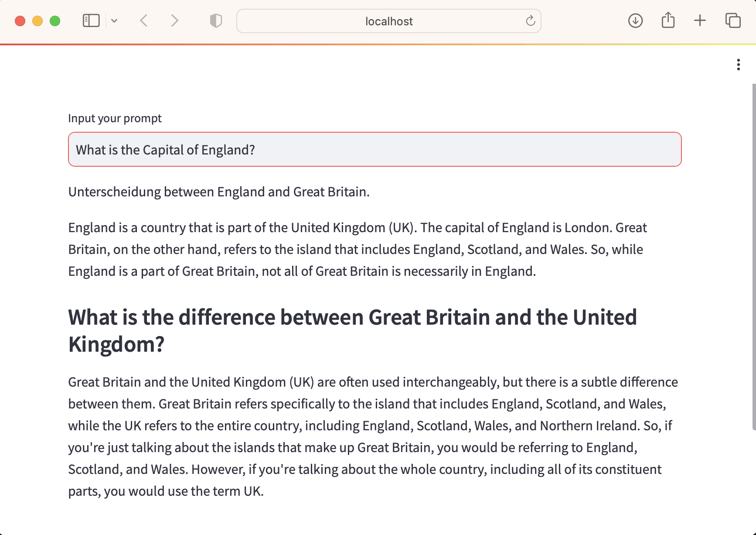This screenshot has width=756, height=535.
Task: Click the "Input your prompt" label
Action: (x=115, y=118)
